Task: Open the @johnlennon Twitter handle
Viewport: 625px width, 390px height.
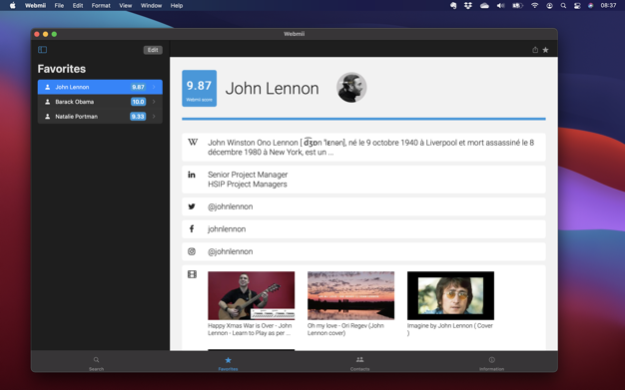Action: 230,207
